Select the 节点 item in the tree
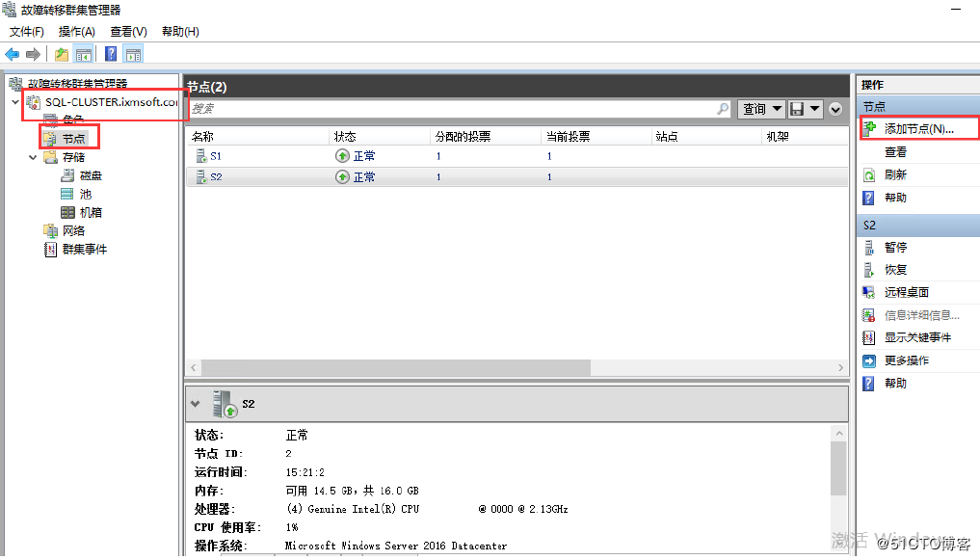The image size is (980, 560). click(73, 139)
